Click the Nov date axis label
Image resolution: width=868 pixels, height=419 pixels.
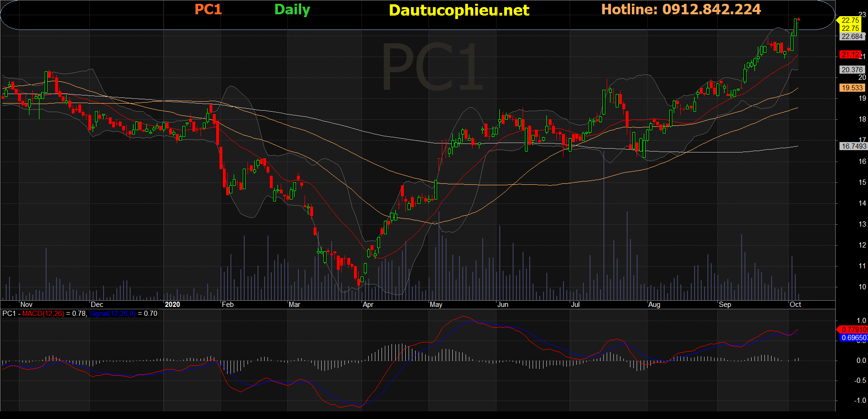click(27, 305)
